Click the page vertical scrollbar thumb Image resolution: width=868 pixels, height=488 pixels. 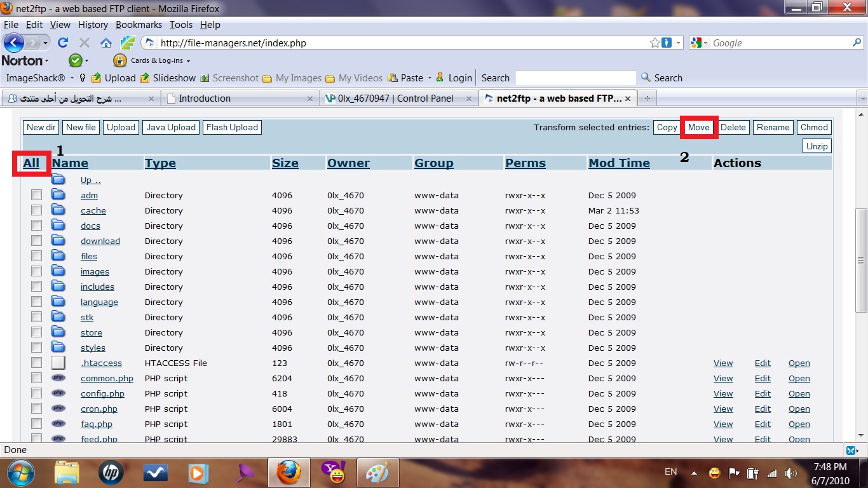click(x=862, y=261)
